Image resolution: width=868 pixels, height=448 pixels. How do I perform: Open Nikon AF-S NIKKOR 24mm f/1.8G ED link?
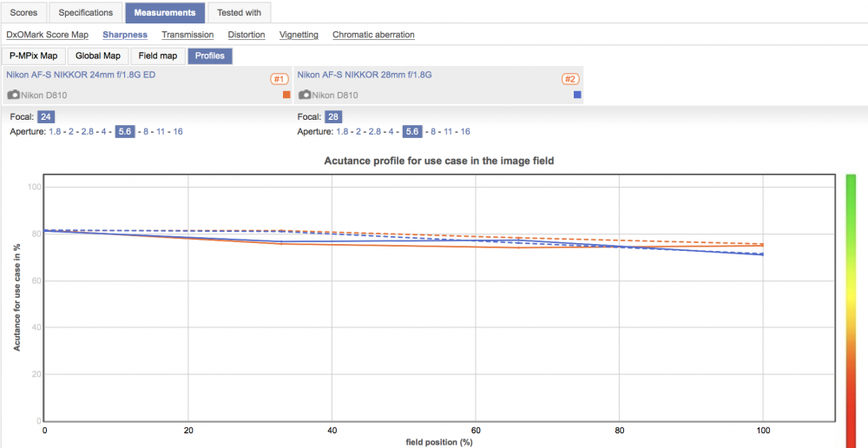click(x=81, y=74)
